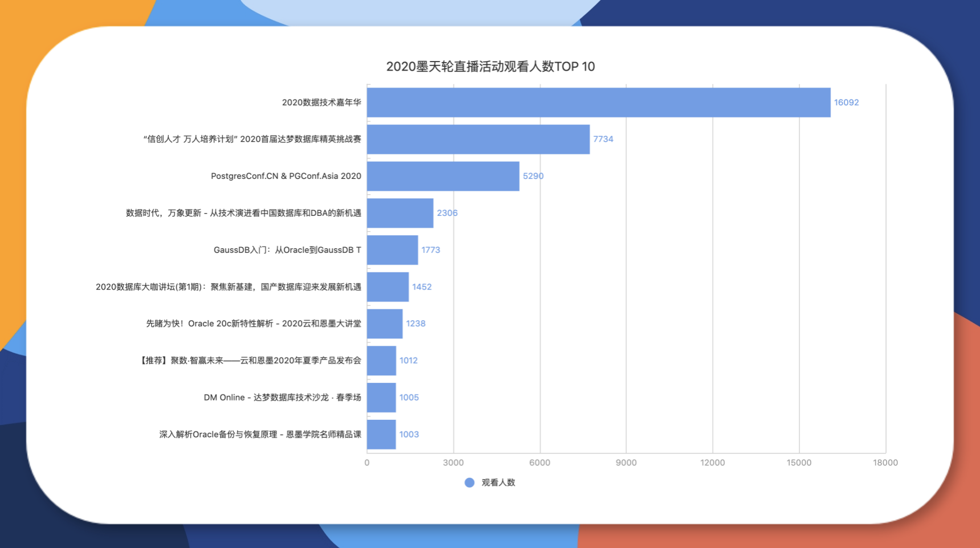Click the bar valued 7734

[x=479, y=139]
